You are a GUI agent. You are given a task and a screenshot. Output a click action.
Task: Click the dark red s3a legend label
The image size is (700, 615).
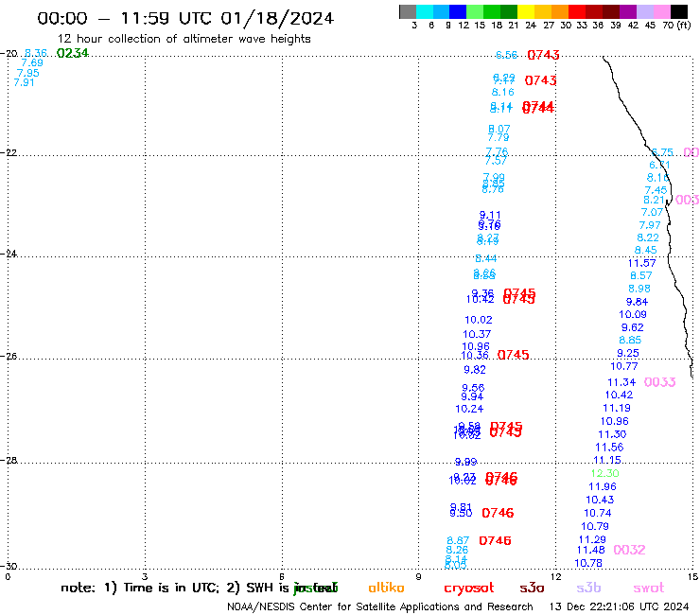(532, 589)
